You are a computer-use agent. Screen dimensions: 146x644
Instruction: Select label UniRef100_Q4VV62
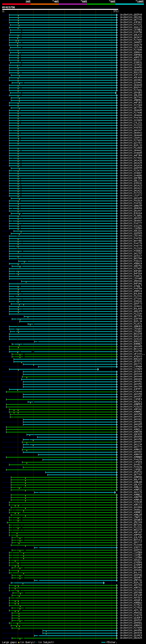click(x=131, y=419)
